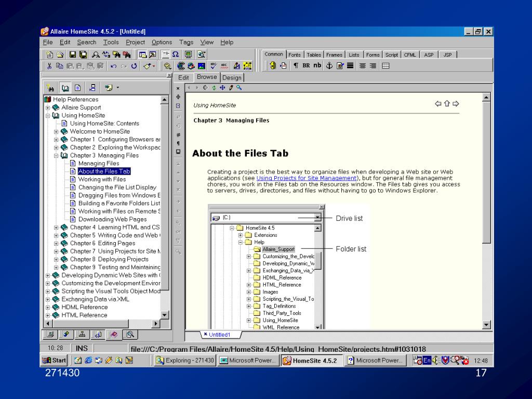This screenshot has width=532, height=399.
Task: Switch to the Edit tab
Action: [183, 78]
